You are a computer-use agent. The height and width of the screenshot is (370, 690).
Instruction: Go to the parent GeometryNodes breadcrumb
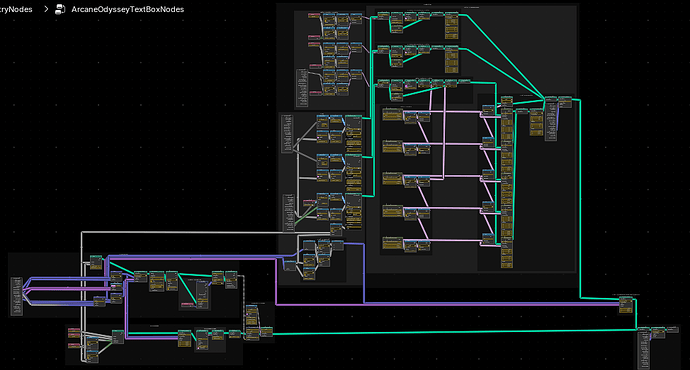click(16, 9)
